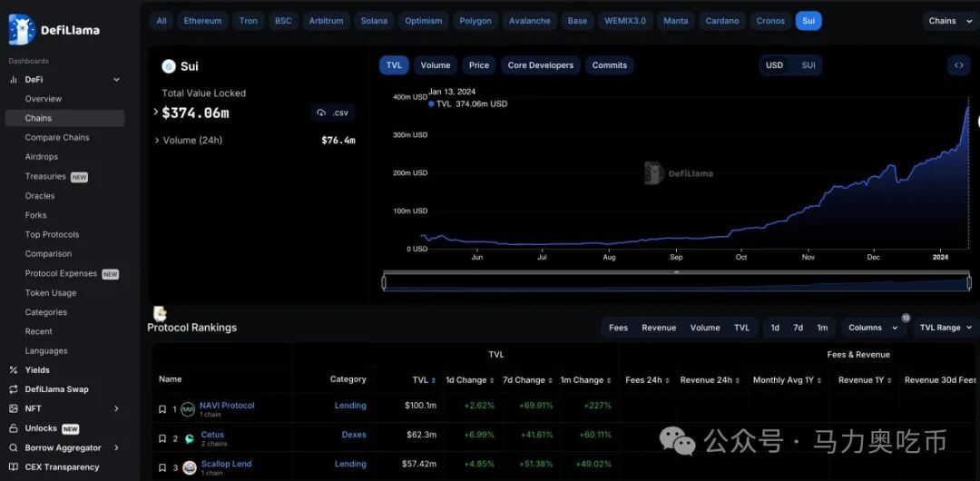Toggle Revenue columns in Protocol Rankings
This screenshot has height=481, width=980.
(659, 328)
